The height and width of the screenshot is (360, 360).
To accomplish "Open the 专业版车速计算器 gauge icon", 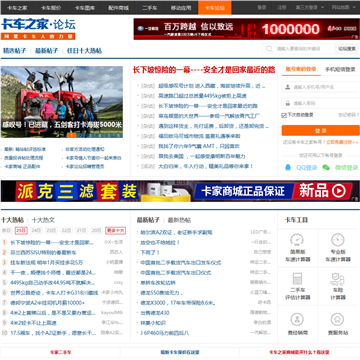I will click(x=338, y=240).
